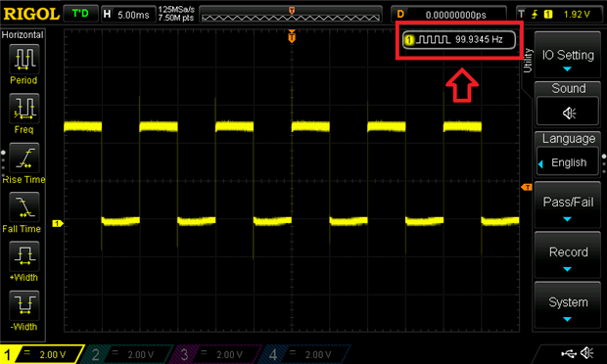Select the Freq measurement icon
Screen dimensions: 607x364
[x=24, y=108]
